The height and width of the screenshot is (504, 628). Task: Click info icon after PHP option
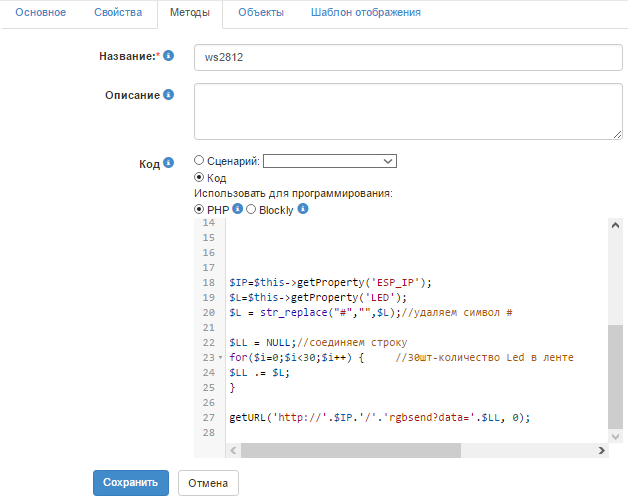(x=238, y=209)
